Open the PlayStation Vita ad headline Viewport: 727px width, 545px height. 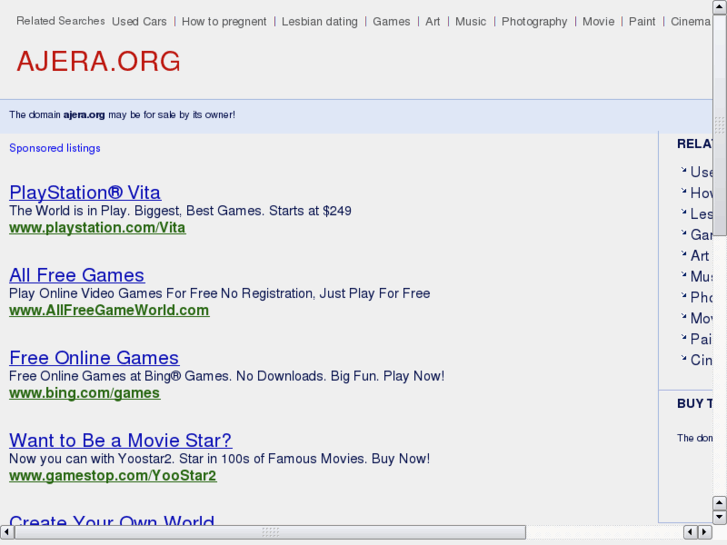tap(85, 192)
